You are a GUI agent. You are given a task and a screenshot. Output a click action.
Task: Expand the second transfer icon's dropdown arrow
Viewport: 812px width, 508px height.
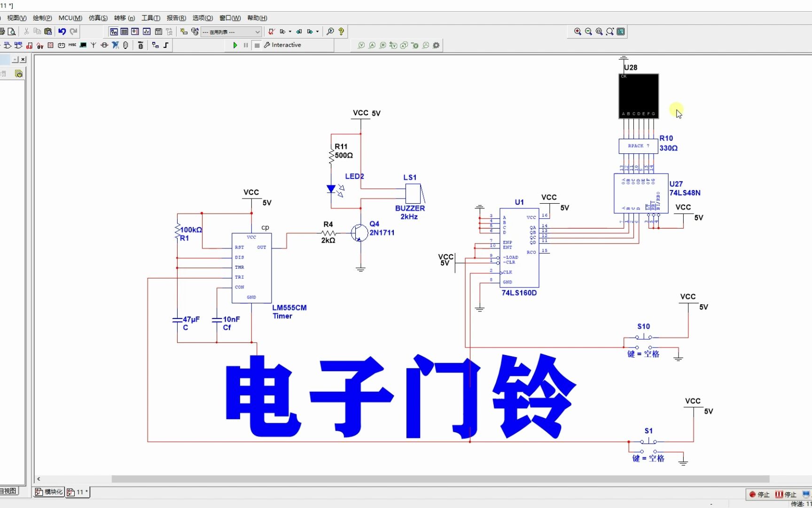(318, 32)
